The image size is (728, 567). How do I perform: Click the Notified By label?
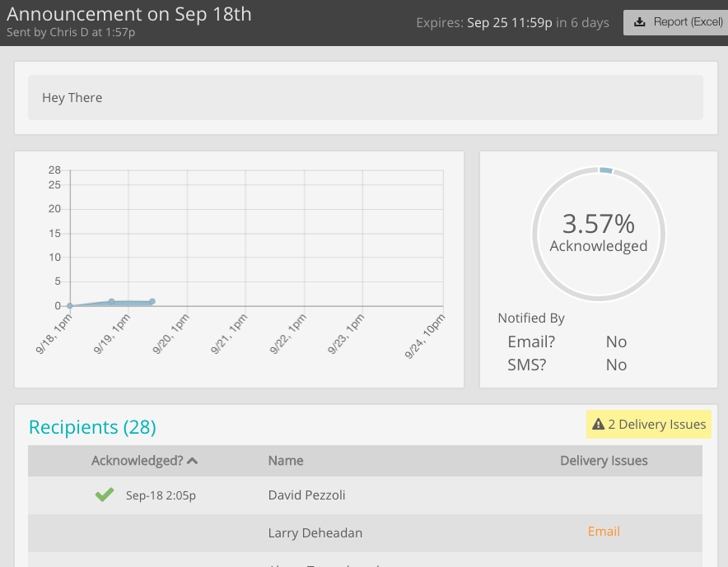click(x=531, y=318)
